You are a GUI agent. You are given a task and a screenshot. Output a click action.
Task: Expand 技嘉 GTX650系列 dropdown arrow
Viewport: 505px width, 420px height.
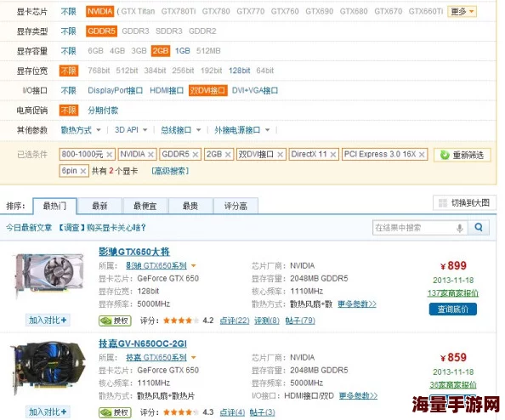pos(194,358)
